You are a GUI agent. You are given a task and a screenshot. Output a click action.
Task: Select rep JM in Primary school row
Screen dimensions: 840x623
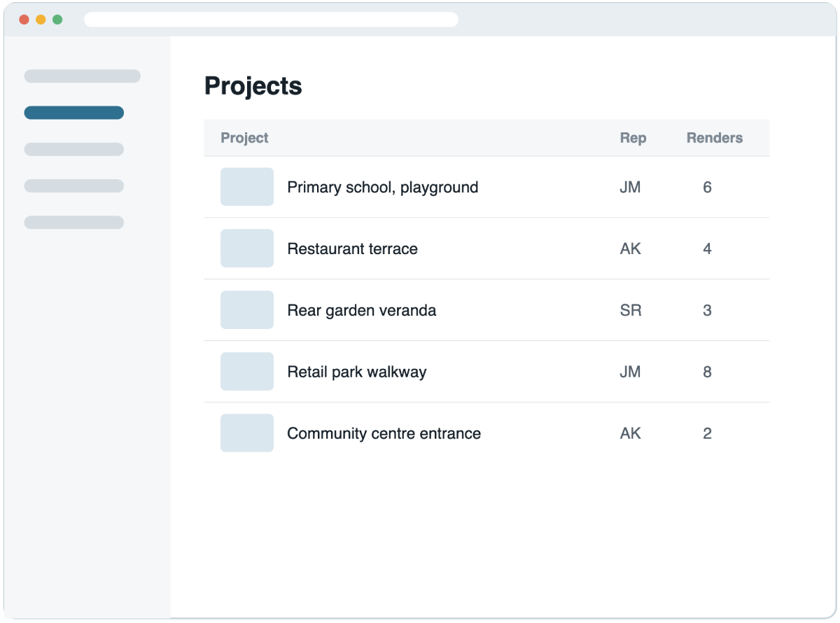(x=630, y=187)
